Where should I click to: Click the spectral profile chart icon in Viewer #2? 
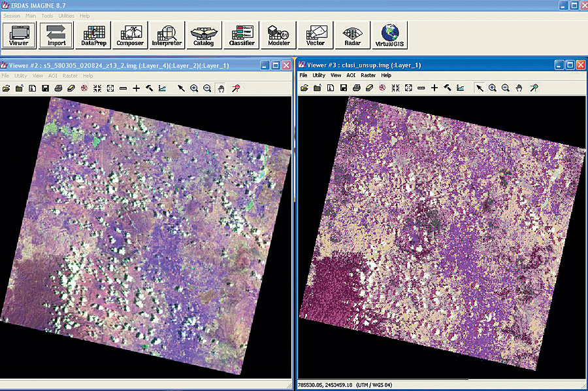point(162,88)
